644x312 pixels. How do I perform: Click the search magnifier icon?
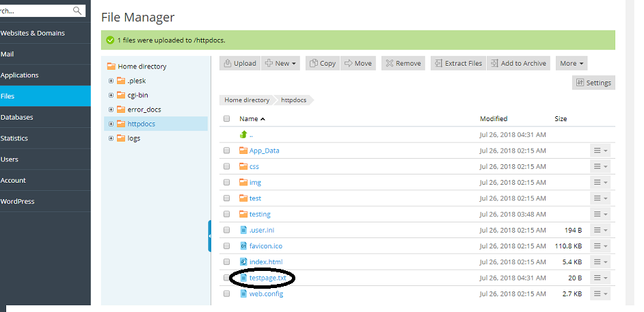tap(77, 11)
